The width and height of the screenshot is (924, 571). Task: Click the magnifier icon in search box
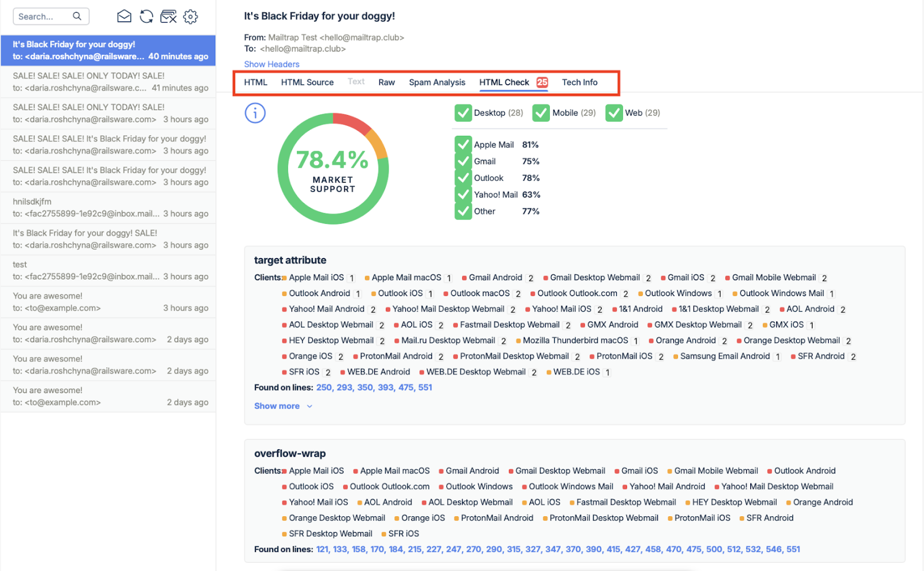click(x=77, y=16)
